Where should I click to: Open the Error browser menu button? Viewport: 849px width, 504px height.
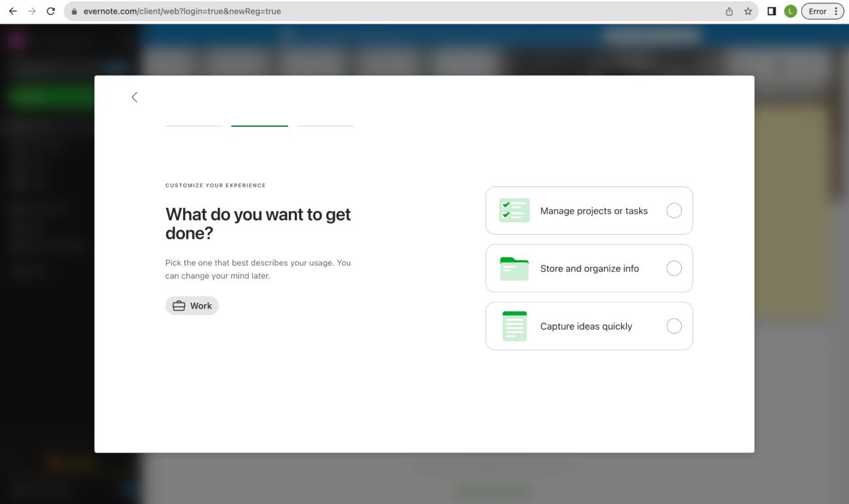824,11
